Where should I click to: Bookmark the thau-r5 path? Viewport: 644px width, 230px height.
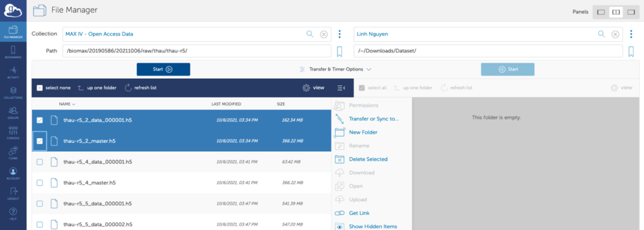[x=340, y=52]
